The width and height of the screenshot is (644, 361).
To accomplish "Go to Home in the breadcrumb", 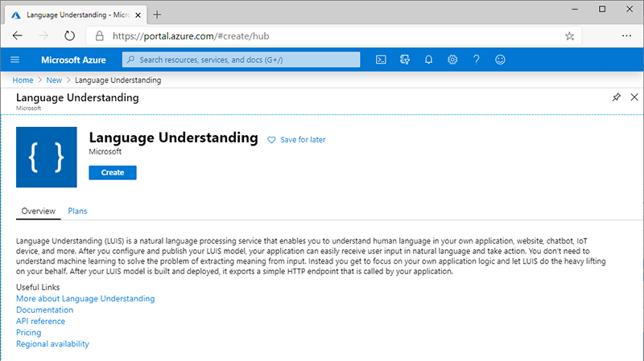I will tap(23, 80).
